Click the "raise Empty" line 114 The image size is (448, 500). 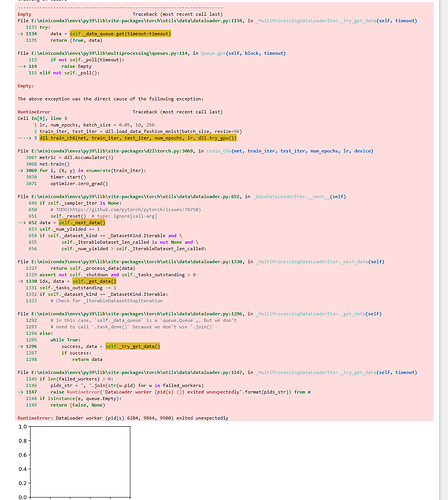[76, 66]
